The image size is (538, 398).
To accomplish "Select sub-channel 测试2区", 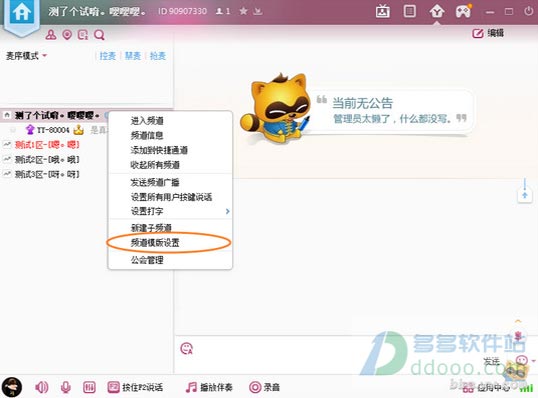I will click(x=47, y=160).
